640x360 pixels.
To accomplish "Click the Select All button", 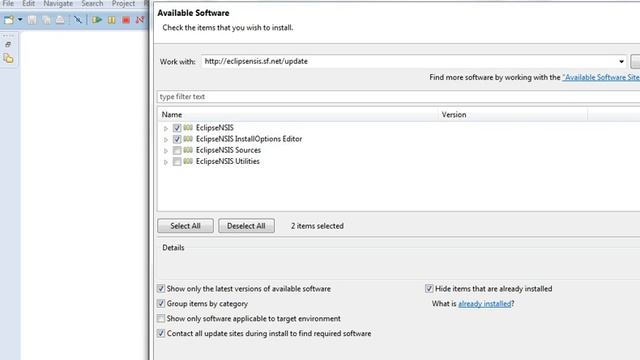I will tap(185, 226).
